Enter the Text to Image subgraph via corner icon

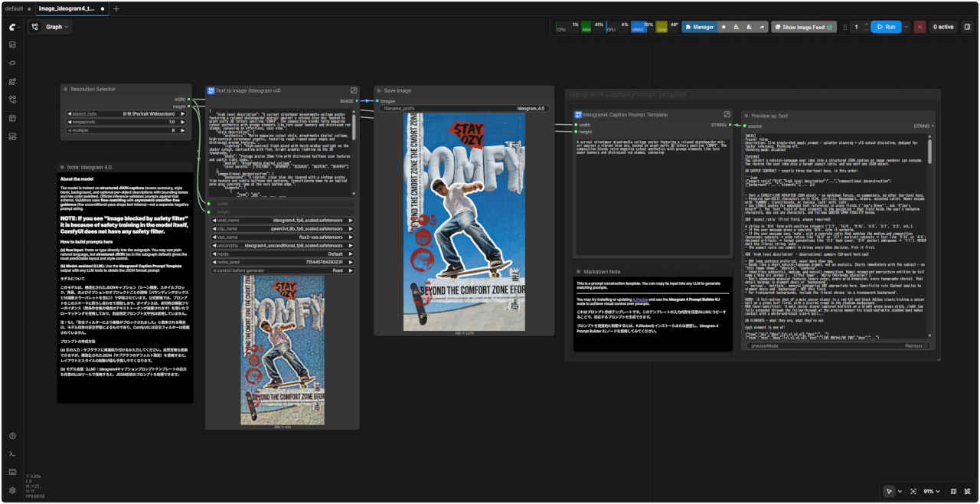pos(354,90)
